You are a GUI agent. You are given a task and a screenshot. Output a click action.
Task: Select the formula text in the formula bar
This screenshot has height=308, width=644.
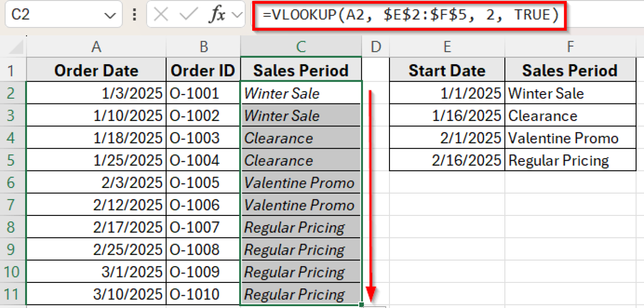409,15
